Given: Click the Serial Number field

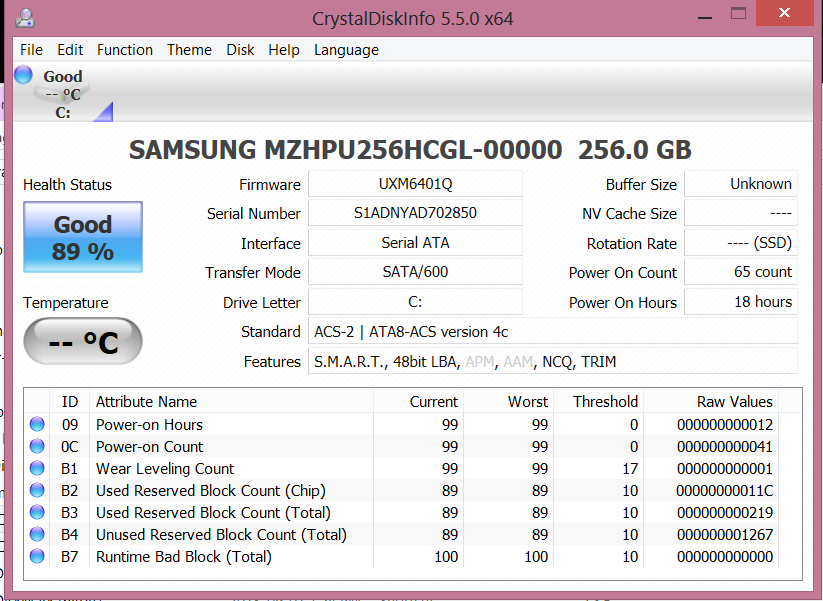Looking at the screenshot, I should [415, 213].
